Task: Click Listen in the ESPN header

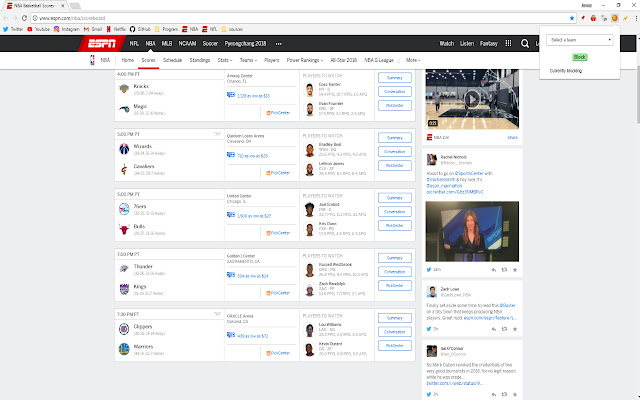Action: (467, 44)
